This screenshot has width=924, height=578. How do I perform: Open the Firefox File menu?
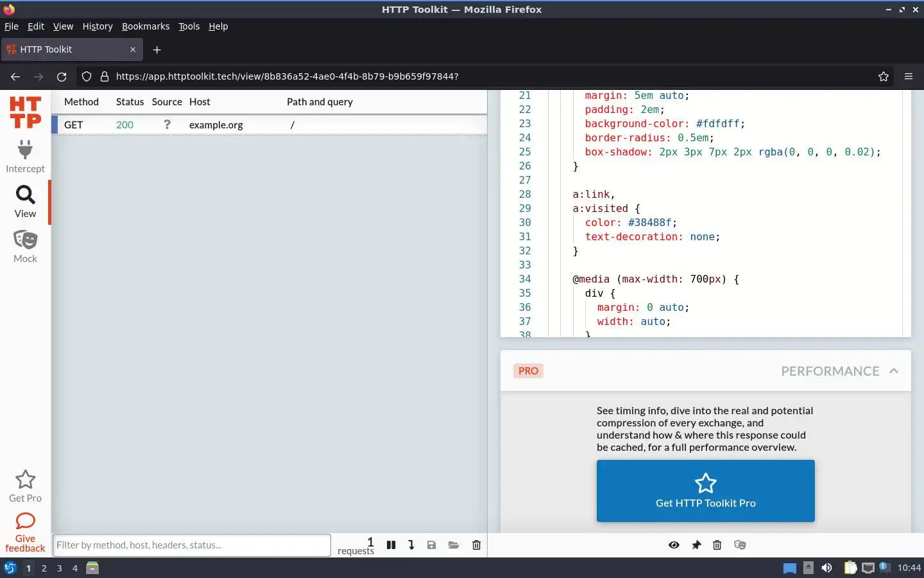(12, 26)
